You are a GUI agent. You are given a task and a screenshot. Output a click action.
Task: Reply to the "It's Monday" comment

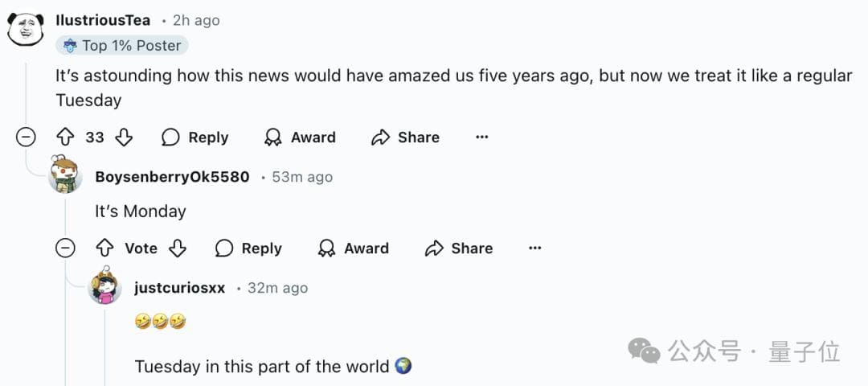(248, 248)
